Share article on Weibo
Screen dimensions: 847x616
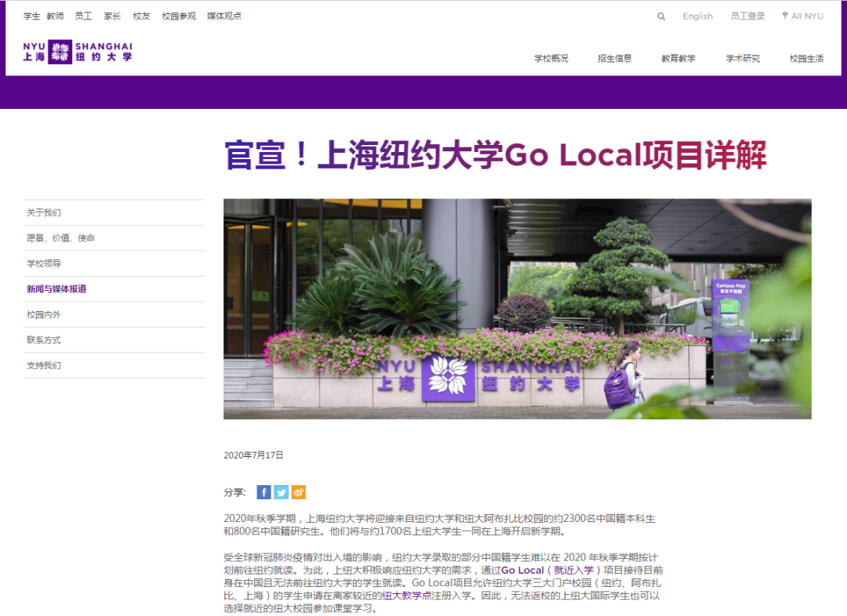(x=298, y=492)
